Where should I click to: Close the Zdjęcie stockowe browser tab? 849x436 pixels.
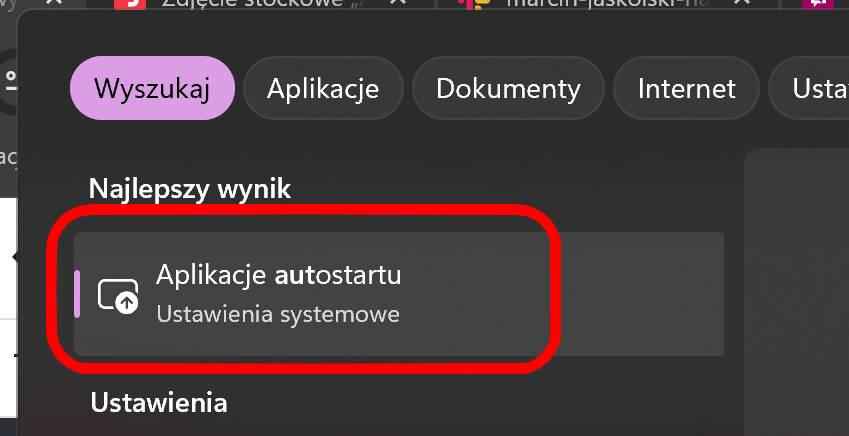(399, 3)
